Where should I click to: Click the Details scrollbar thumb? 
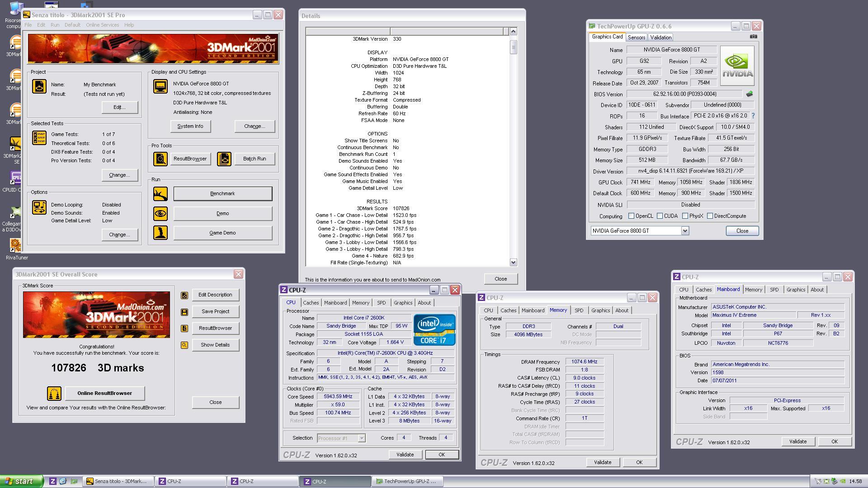[x=513, y=47]
